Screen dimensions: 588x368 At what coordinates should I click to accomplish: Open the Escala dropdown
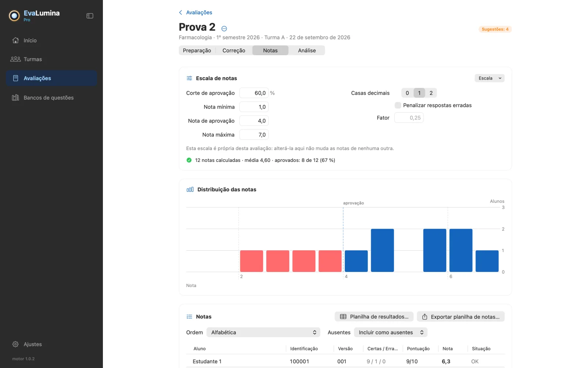click(x=490, y=78)
